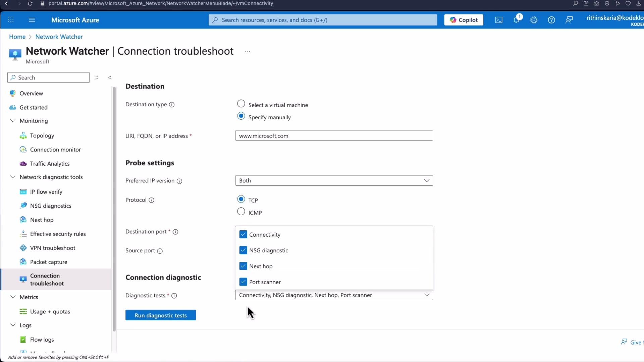Click the browser back arrow

coord(6,4)
